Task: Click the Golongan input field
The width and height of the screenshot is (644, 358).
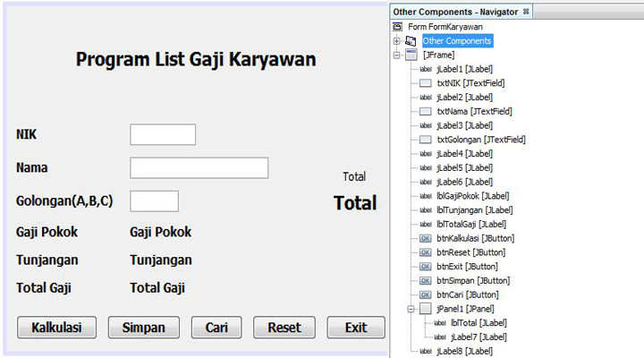Action: (154, 201)
